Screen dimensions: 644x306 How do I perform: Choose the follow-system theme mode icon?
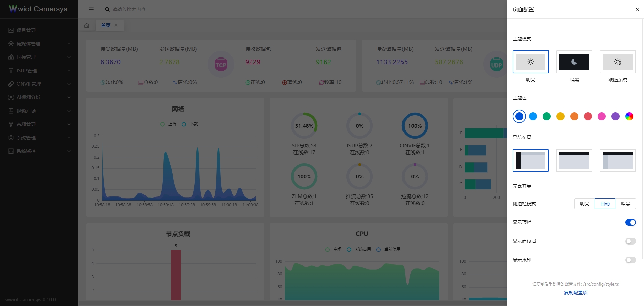[618, 62]
